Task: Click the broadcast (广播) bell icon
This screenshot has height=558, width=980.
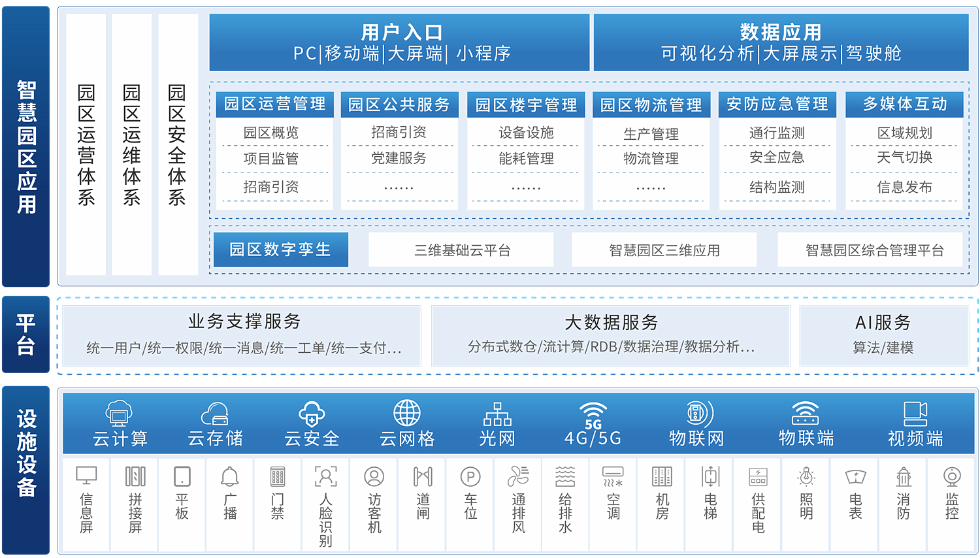Action: (x=229, y=476)
